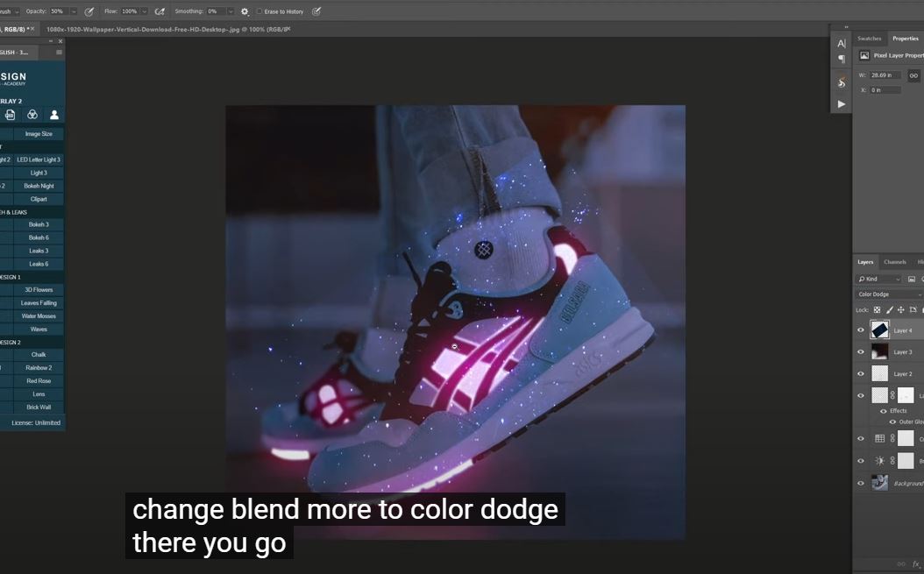Enable airbrush-style build-up icon

pos(160,11)
